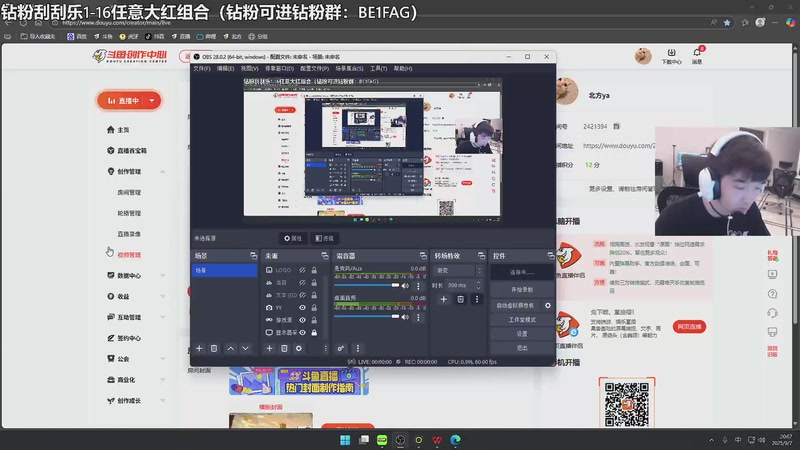The image size is (800, 450).
Task: Show the 文本 (GDI) source visibility eye
Action: pos(302,295)
